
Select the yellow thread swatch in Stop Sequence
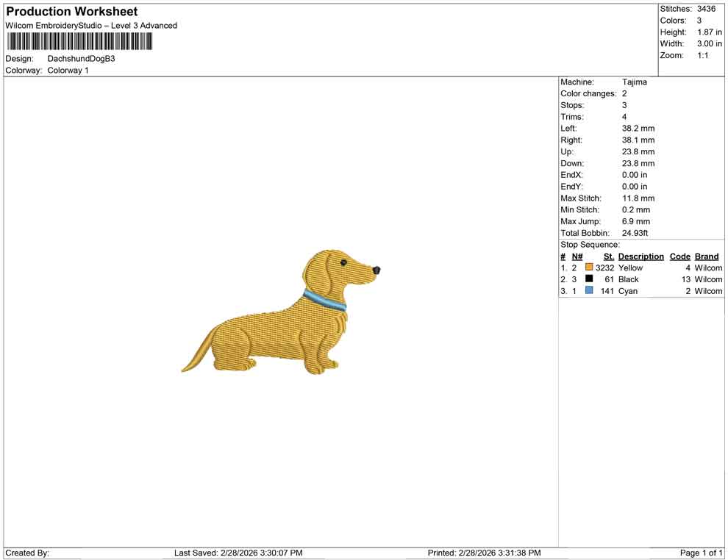click(588, 268)
